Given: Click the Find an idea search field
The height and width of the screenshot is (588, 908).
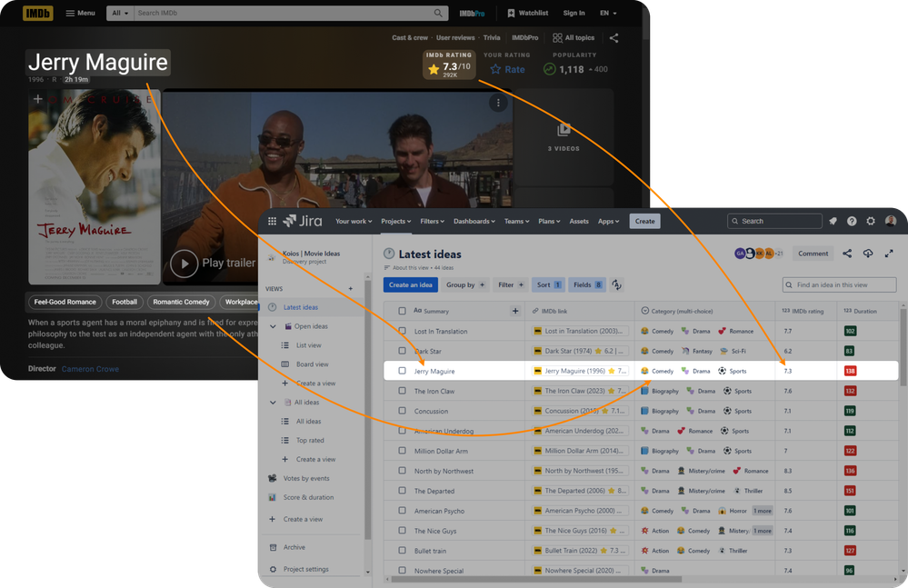Looking at the screenshot, I should coord(839,284).
